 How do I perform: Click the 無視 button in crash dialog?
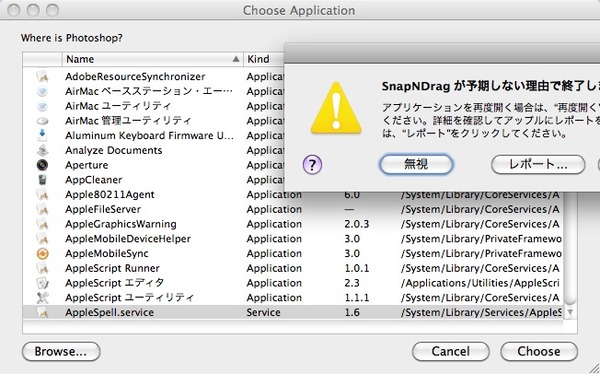click(416, 164)
